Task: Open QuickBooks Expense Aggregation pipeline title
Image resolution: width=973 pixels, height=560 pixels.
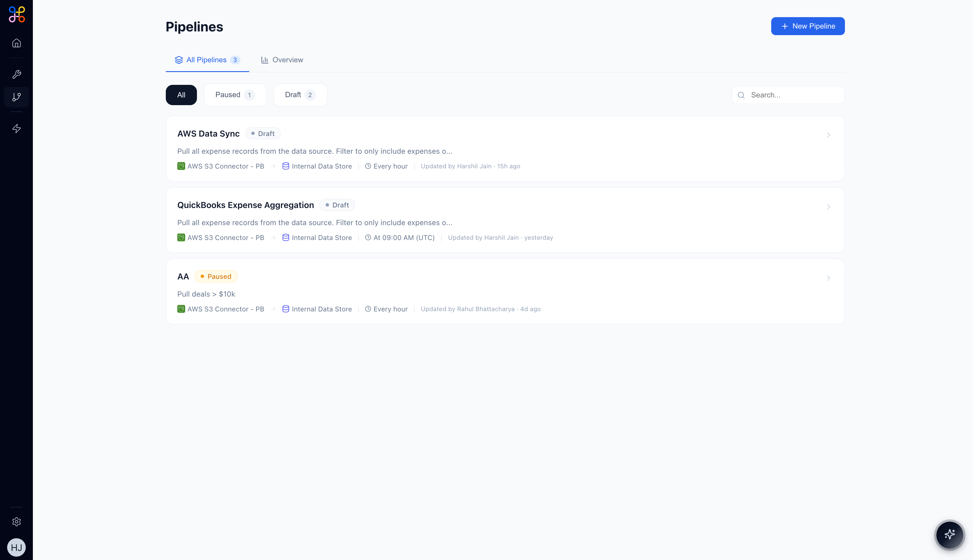Action: [x=246, y=205]
